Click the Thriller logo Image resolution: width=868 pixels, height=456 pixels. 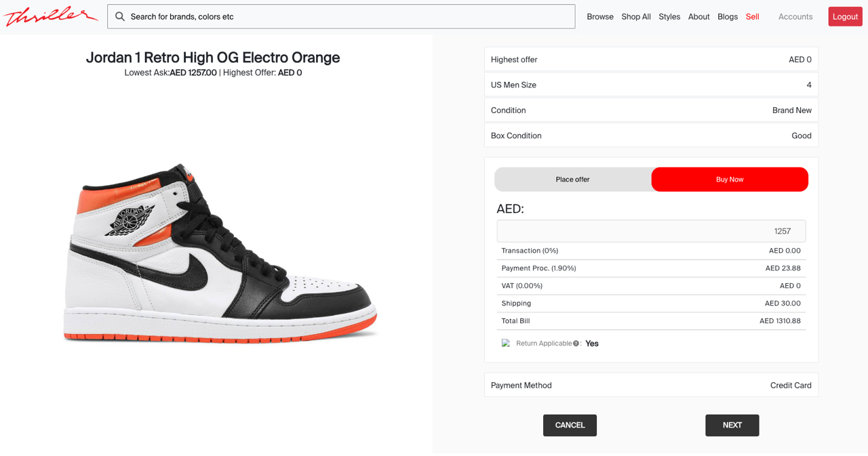point(50,16)
